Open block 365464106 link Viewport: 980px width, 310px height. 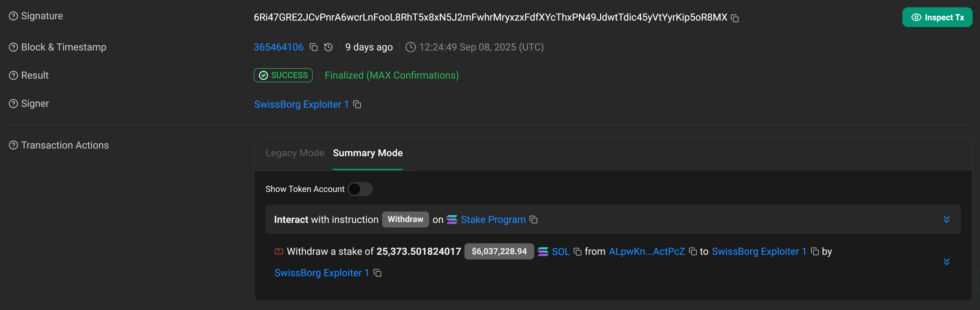(279, 47)
